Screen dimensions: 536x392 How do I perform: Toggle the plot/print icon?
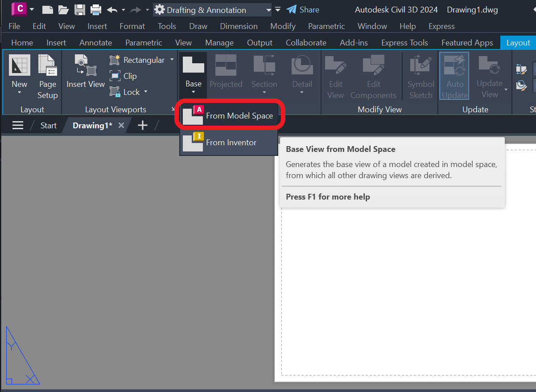pyautogui.click(x=95, y=9)
